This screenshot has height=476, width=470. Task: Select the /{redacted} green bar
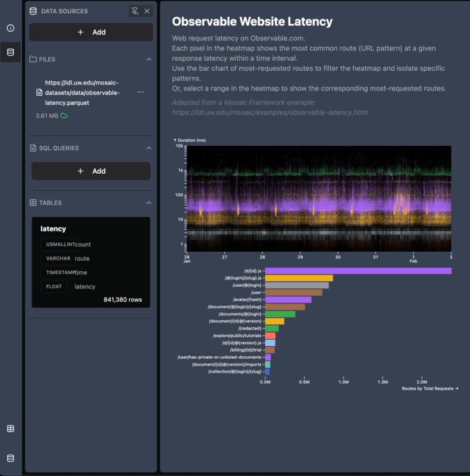click(x=272, y=328)
